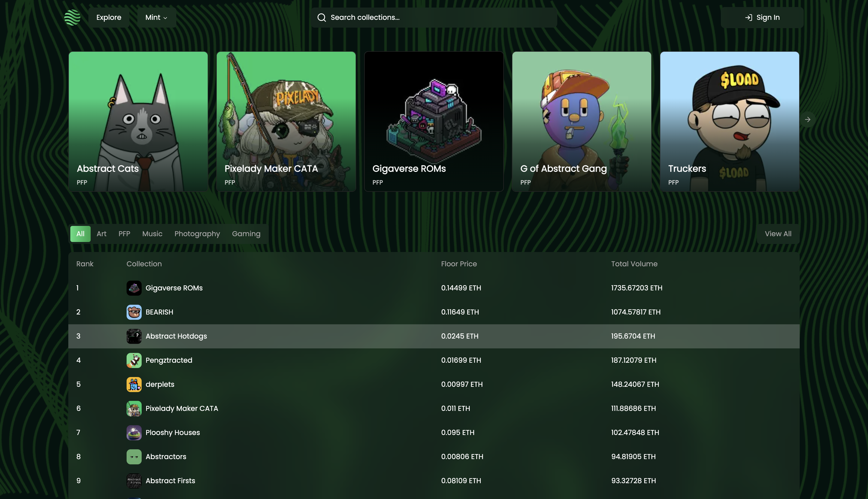868x499 pixels.
Task: Click the carousel next arrow
Action: pos(807,120)
